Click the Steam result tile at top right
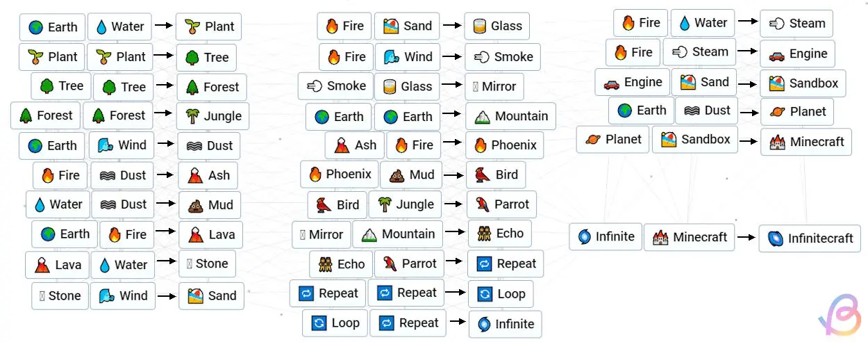This screenshot has height=342, width=868. coord(796,24)
